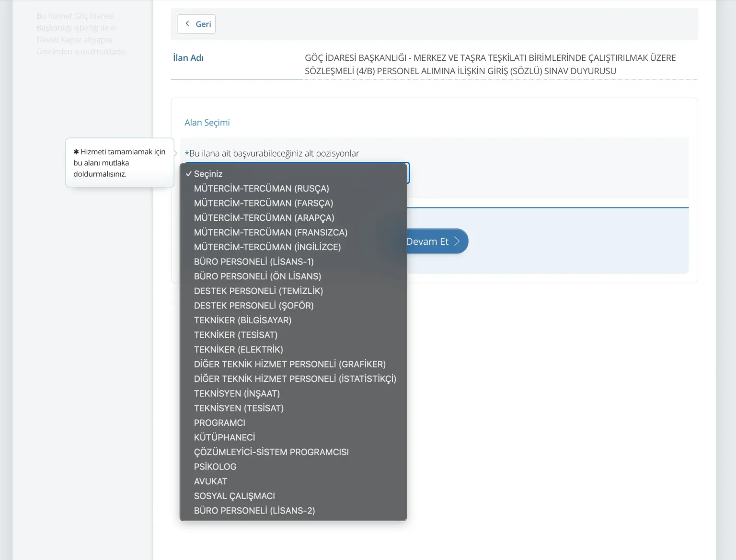The image size is (736, 560).
Task: Select the AVUKAT position
Action: tap(210, 481)
